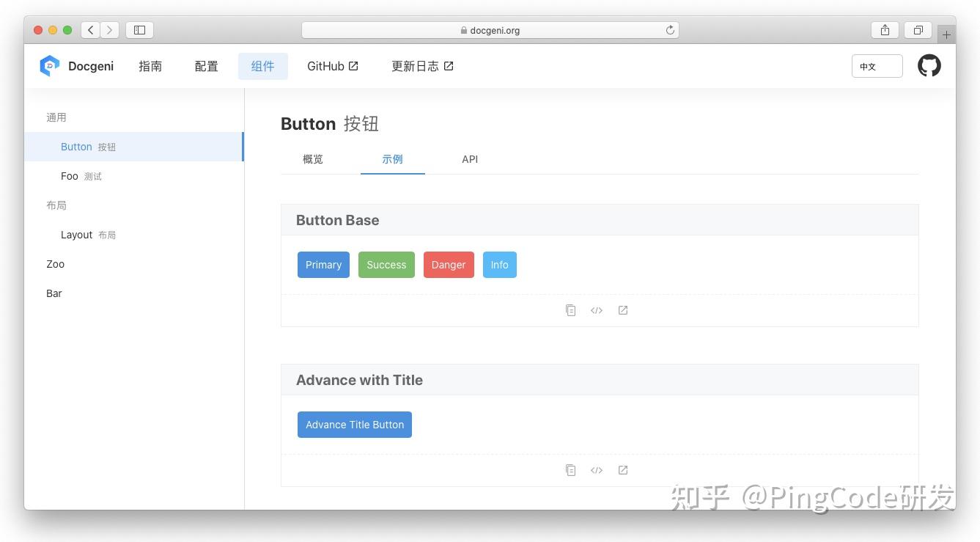
Task: Toggle the Safari sidebar
Action: [139, 30]
